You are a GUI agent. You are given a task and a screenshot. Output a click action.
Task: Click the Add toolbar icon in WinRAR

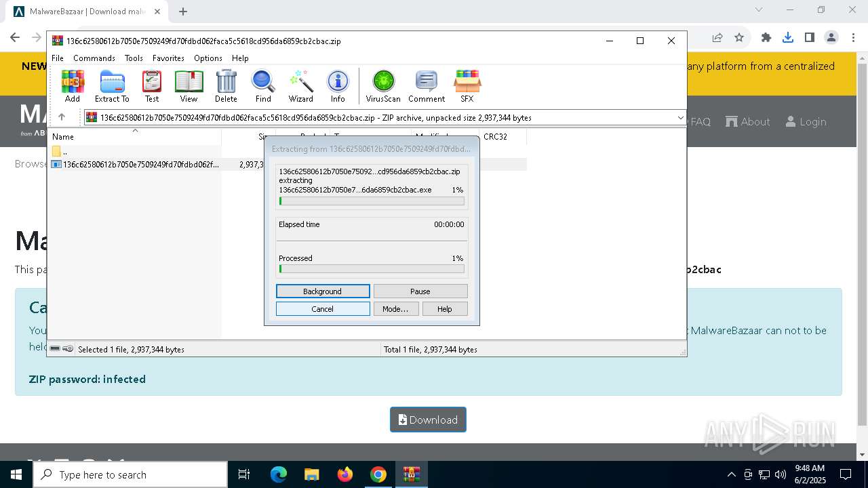click(x=73, y=86)
